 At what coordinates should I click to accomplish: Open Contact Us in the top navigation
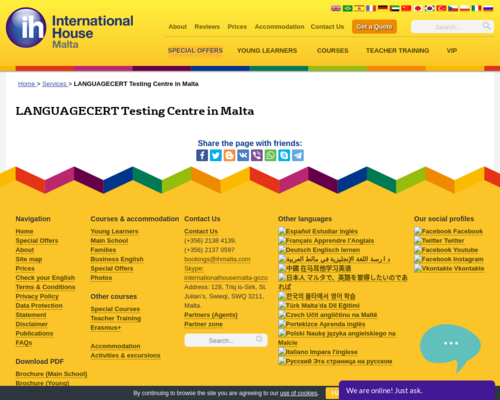pyautogui.click(x=327, y=27)
